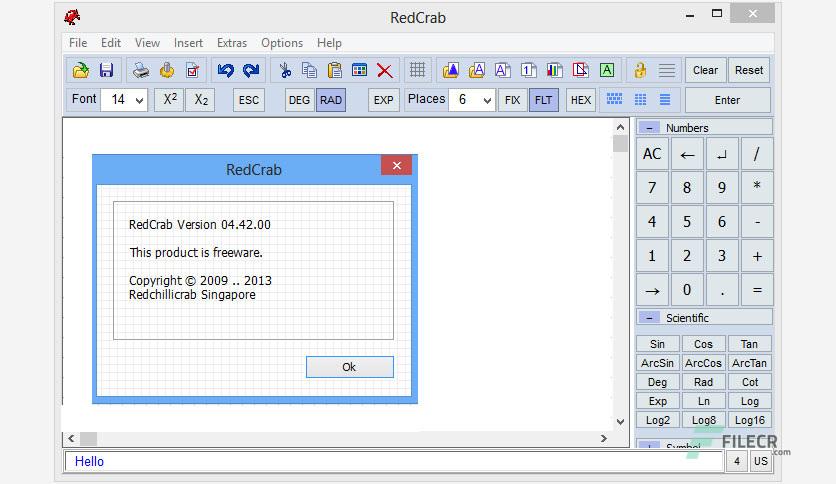Print using the printer icon
The image size is (836, 484).
pos(141,70)
